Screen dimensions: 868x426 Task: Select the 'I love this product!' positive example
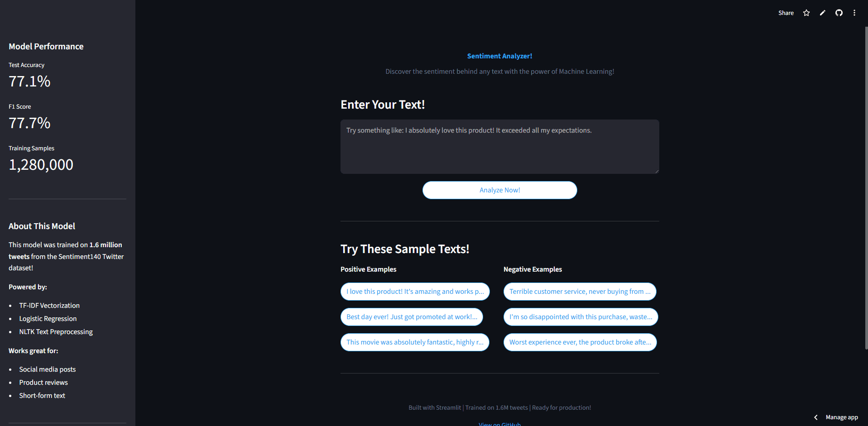(415, 292)
